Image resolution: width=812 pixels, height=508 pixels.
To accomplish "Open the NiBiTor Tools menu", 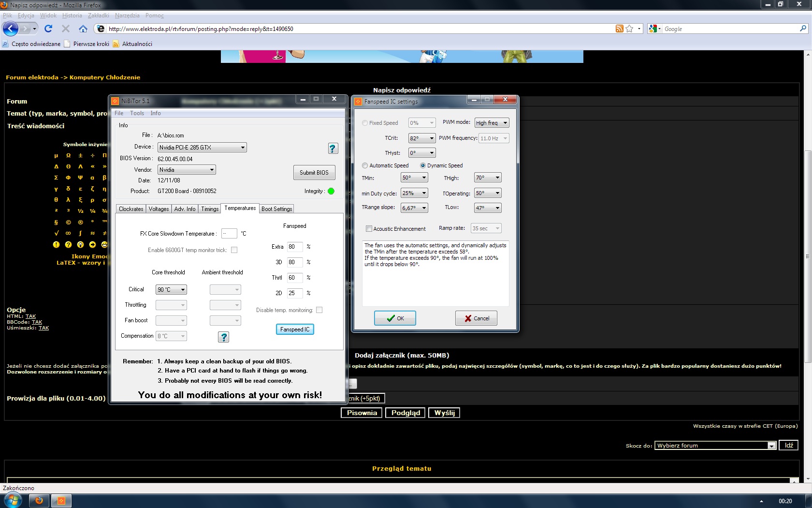I will click(x=137, y=113).
